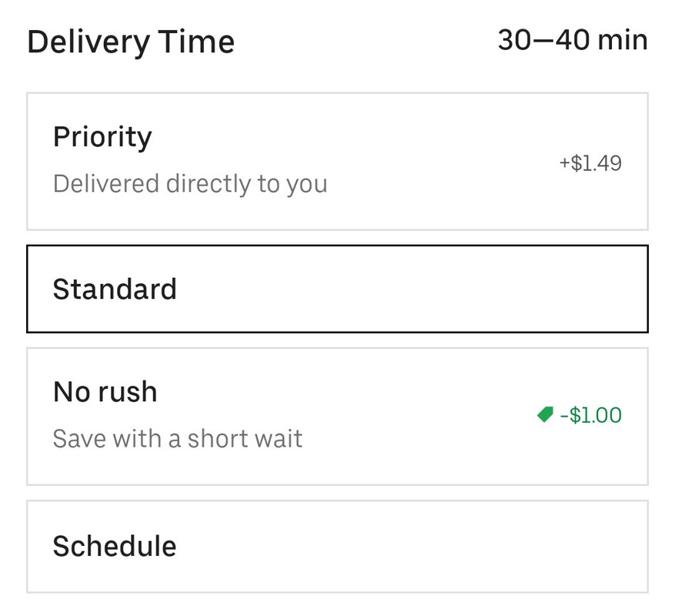Click the -$1.00 No rush savings

coord(590,415)
